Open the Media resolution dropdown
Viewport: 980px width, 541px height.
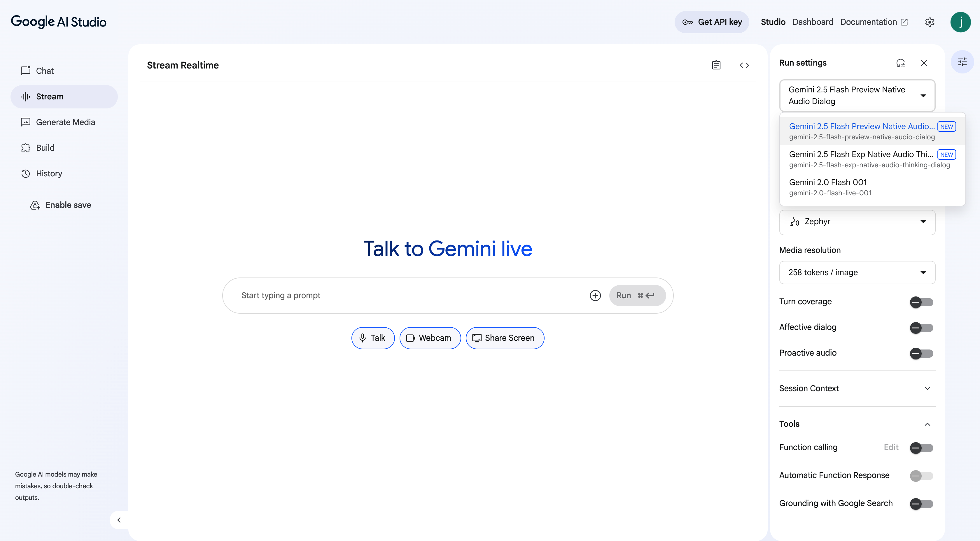click(857, 273)
